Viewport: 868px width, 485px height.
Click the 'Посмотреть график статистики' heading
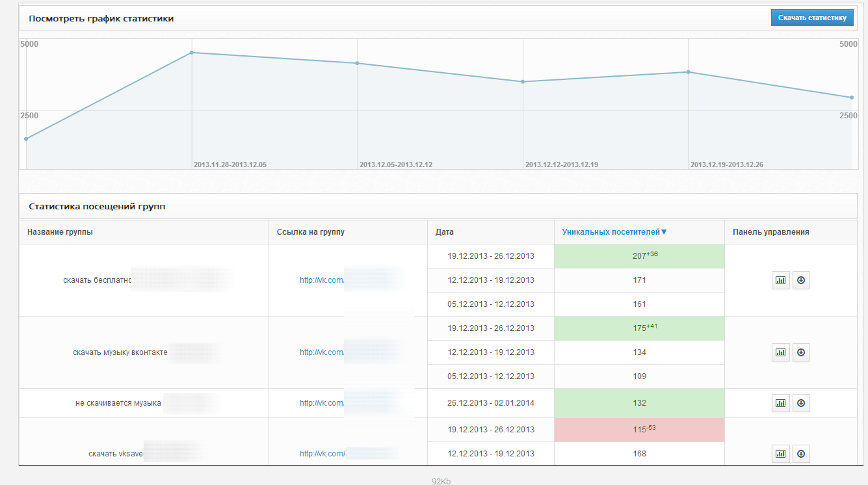[101, 18]
